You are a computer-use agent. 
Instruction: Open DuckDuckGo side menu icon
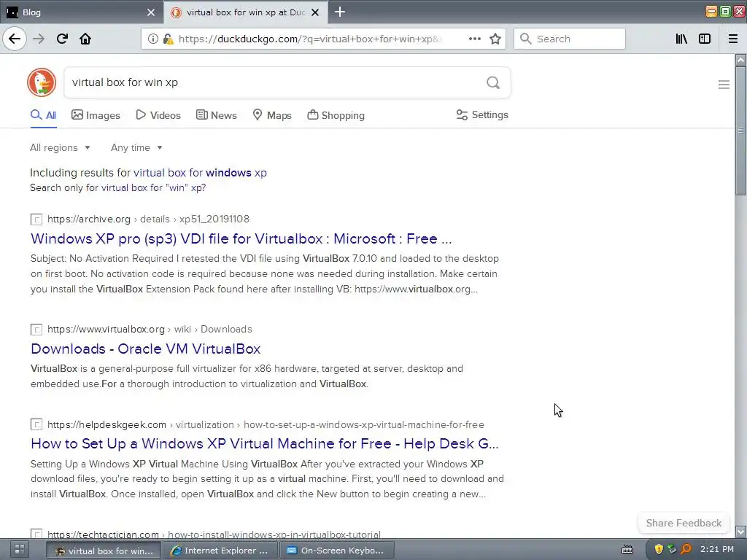(x=724, y=85)
